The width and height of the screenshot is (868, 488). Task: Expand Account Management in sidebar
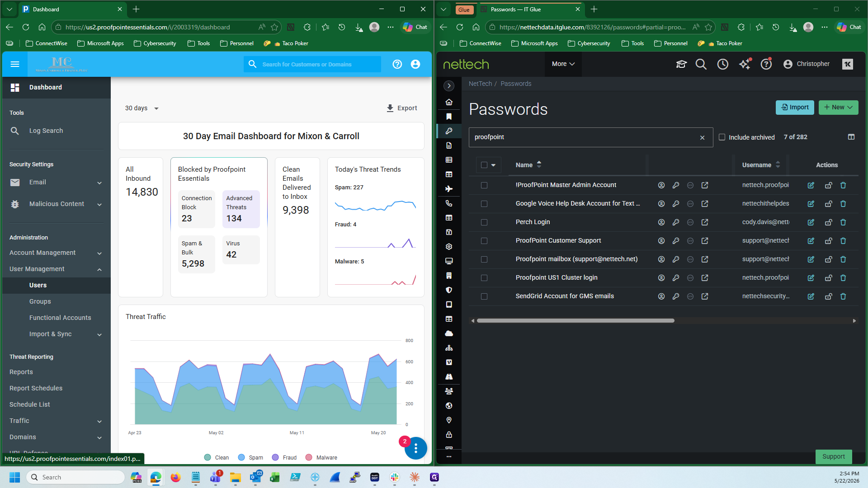point(57,253)
